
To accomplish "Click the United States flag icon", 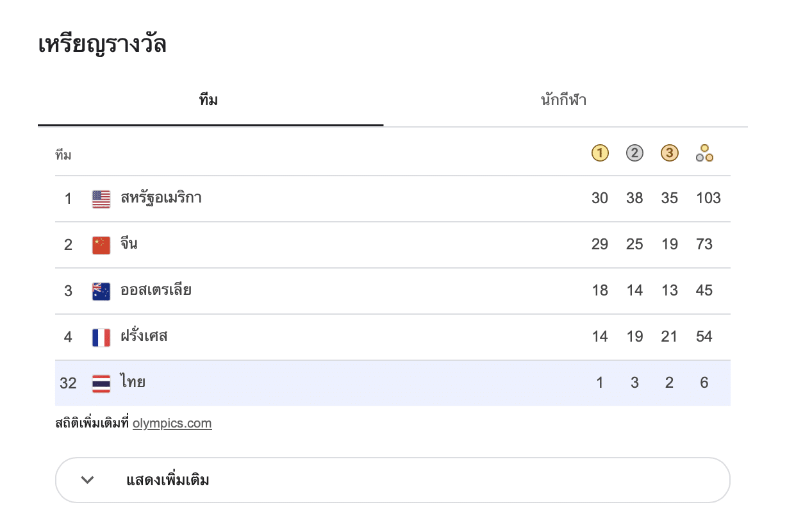I will [101, 199].
